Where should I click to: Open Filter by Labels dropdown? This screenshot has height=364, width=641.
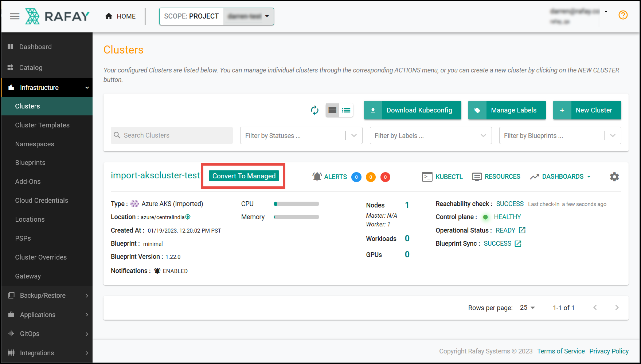tap(431, 135)
